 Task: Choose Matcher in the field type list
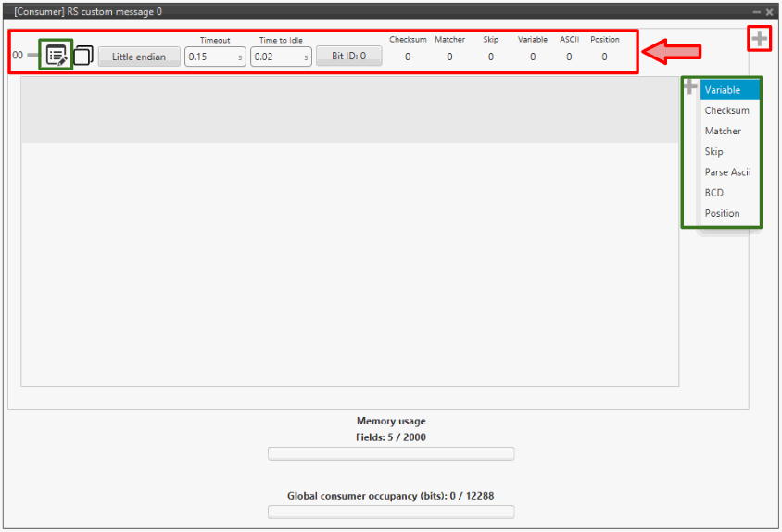[723, 131]
